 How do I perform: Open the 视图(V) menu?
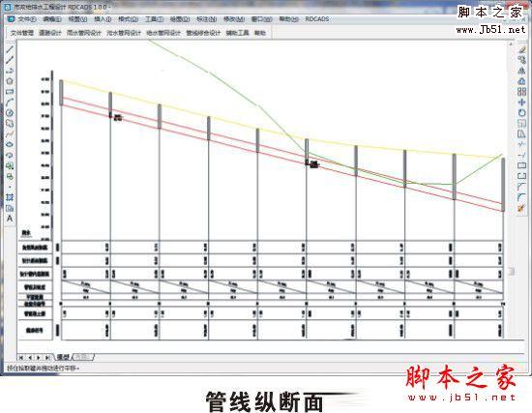pyautogui.click(x=77, y=19)
